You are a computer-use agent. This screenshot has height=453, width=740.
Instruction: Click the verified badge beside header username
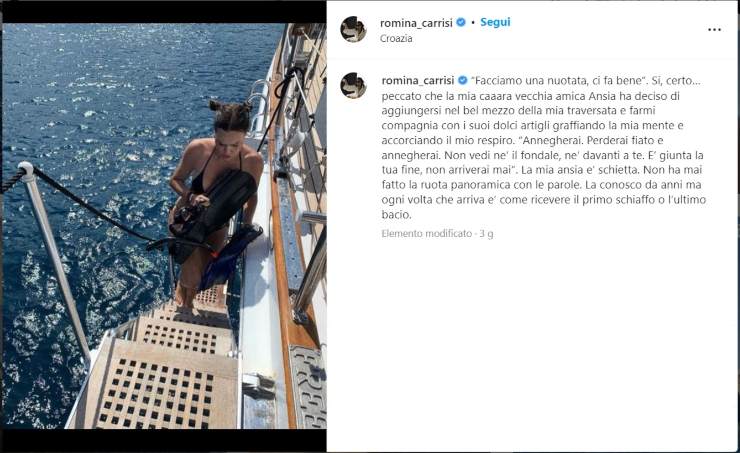pos(461,22)
